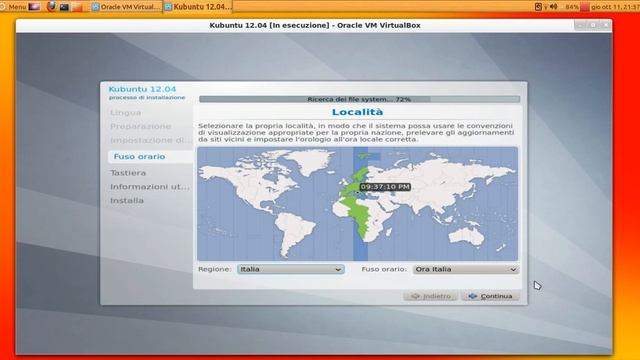Click the date and time clock in panel

[x=615, y=7]
